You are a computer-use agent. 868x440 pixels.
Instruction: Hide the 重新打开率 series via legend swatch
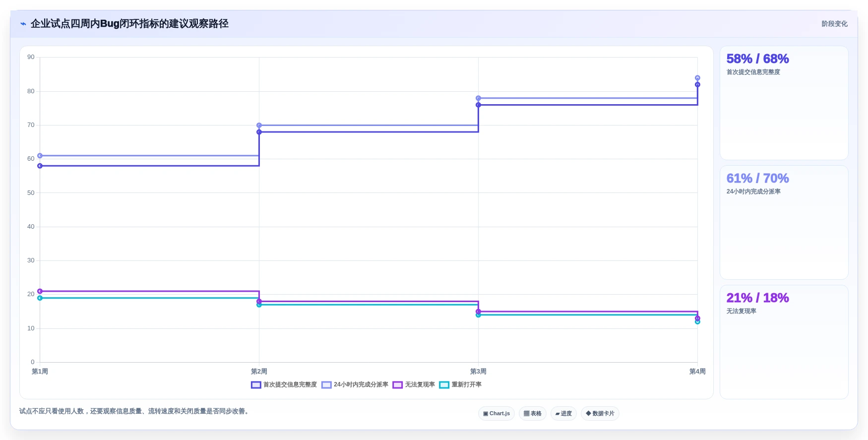tap(444, 385)
